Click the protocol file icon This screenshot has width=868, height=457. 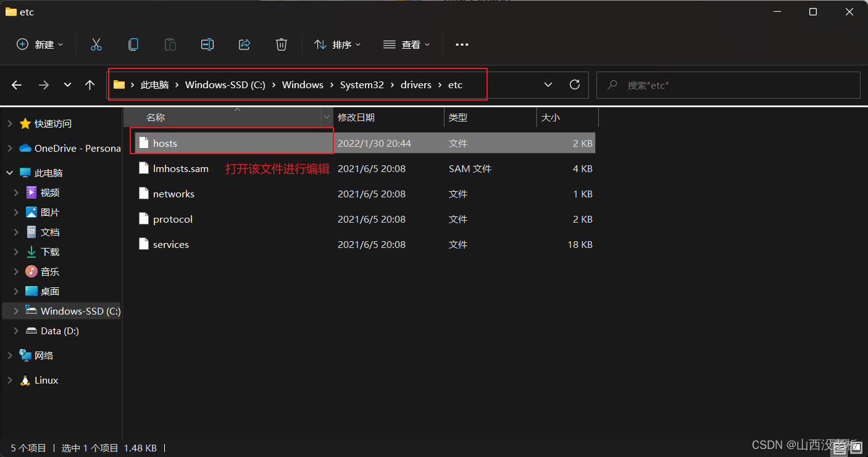pos(143,219)
